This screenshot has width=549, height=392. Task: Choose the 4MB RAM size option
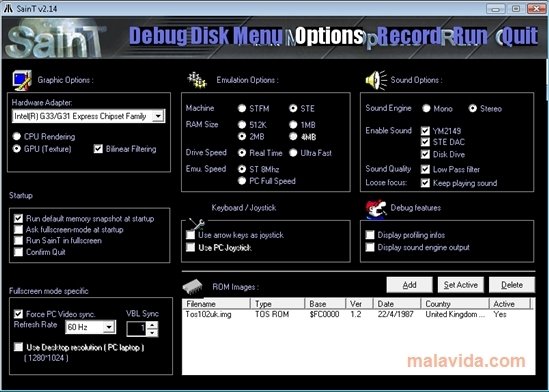pos(293,136)
